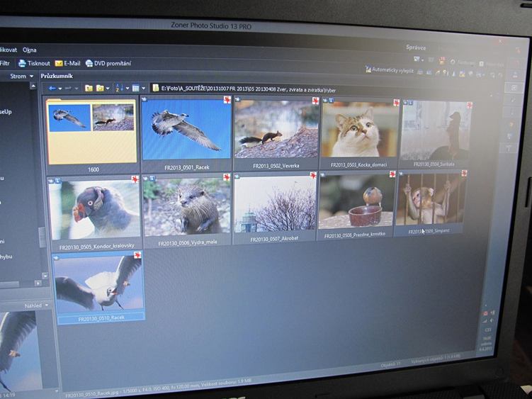532x399 pixels.
Task: Select the squirrel photo FR2013_0502_Veverka
Action: 276,129
